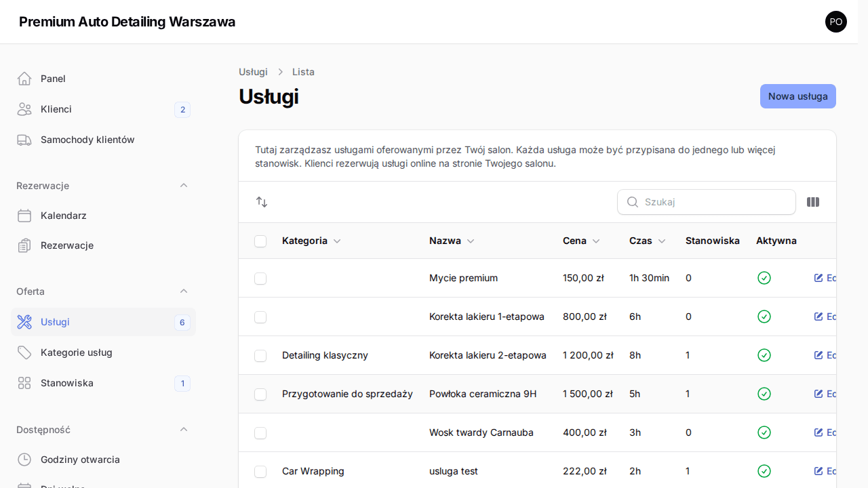Click the sort arrows icon above the table
The image size is (868, 488).
(262, 202)
